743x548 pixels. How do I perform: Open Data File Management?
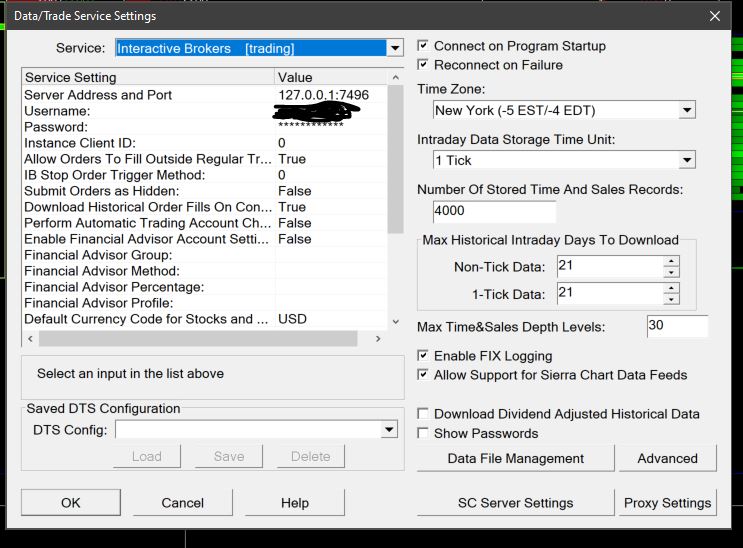(516, 458)
